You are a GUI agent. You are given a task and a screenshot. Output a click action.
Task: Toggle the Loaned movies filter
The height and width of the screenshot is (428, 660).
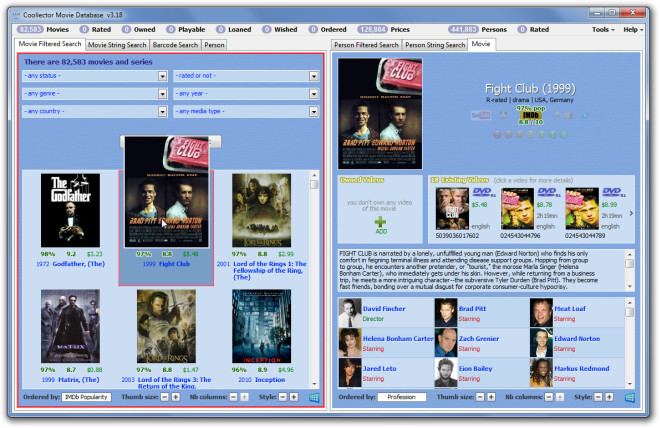[x=234, y=29]
